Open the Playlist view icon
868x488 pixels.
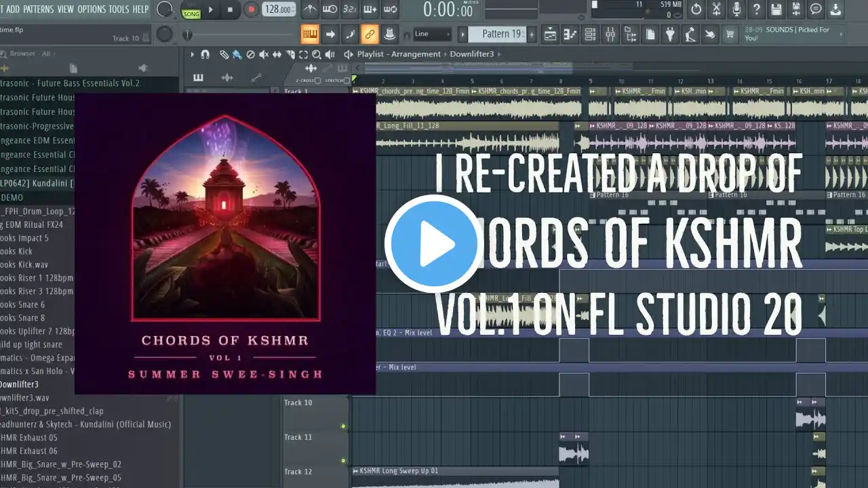(551, 35)
